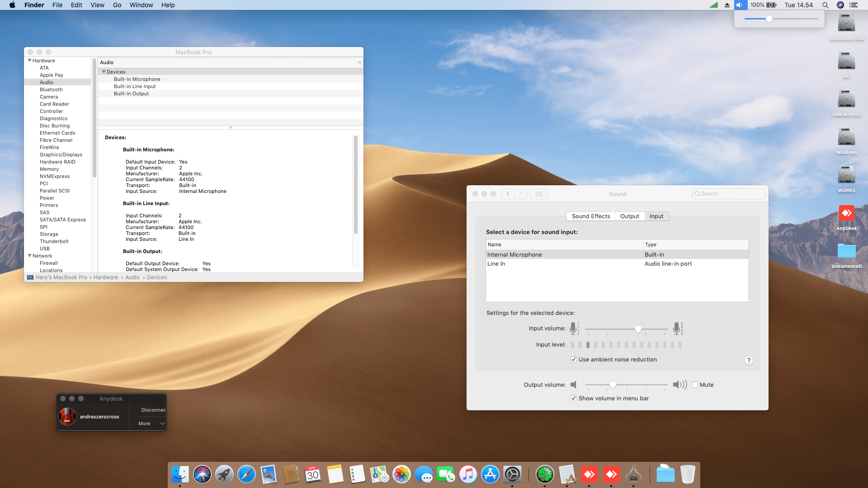Select the Input tab
Screen dimensions: 868x488
(x=656, y=216)
